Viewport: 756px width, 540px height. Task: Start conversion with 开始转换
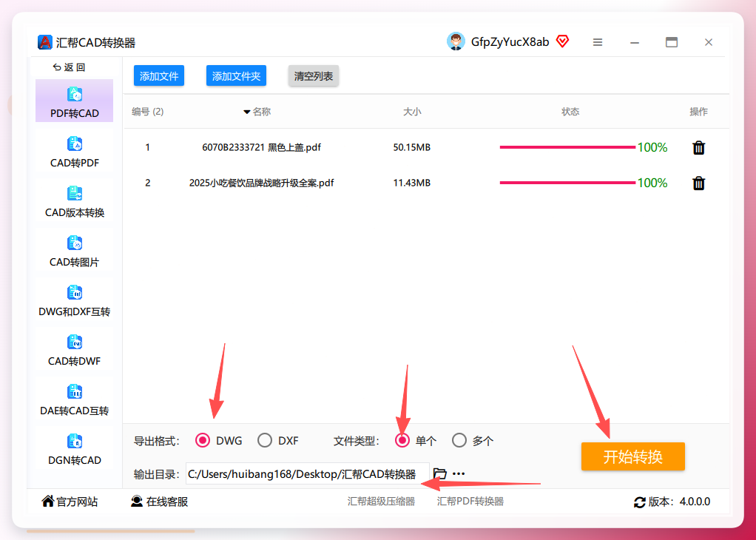[632, 456]
